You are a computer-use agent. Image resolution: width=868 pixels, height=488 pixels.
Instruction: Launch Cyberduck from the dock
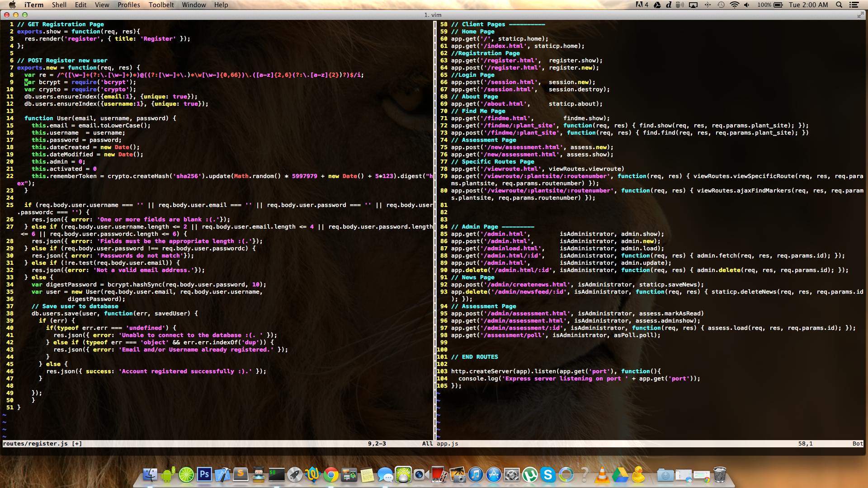(x=638, y=474)
